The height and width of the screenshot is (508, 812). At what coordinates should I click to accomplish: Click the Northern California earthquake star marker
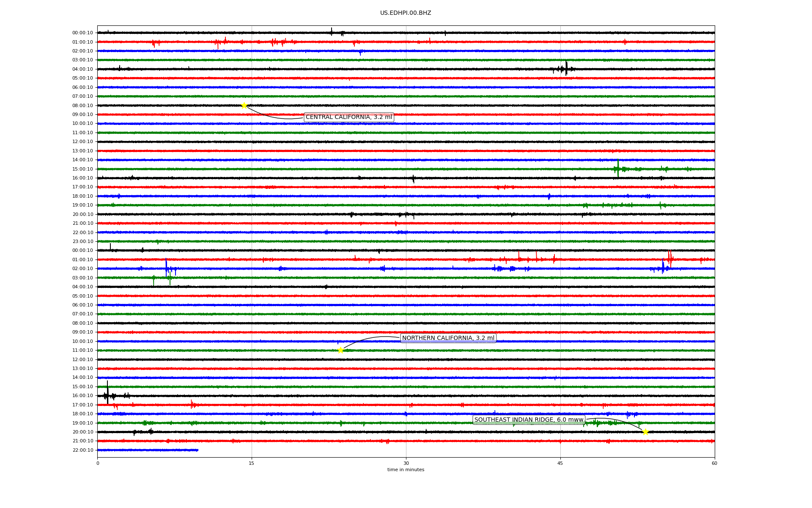(340, 350)
